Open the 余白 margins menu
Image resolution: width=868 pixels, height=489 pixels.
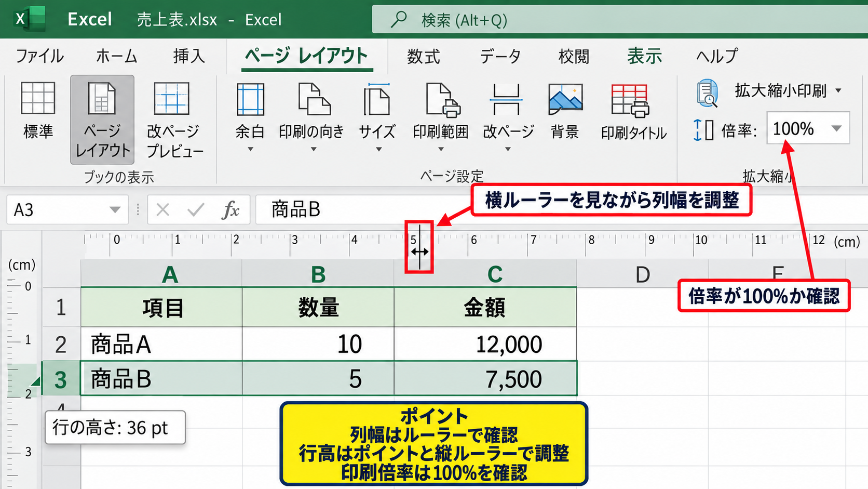[250, 117]
